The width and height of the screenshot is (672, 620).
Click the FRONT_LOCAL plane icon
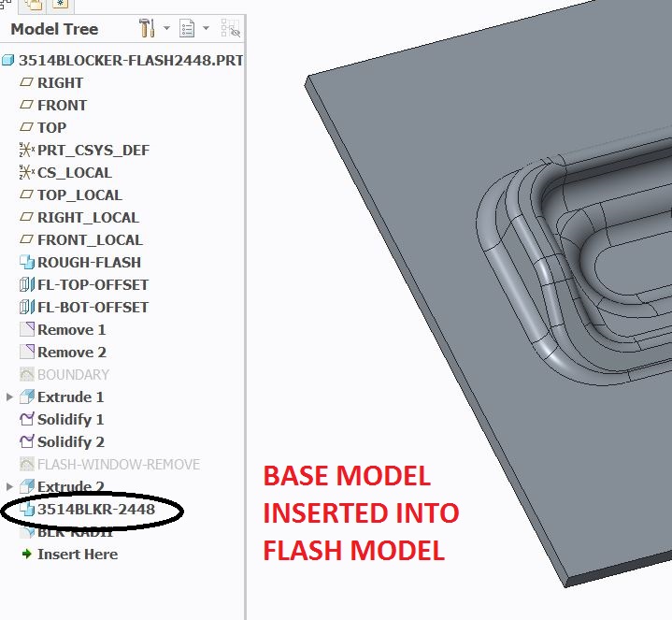[x=26, y=238]
